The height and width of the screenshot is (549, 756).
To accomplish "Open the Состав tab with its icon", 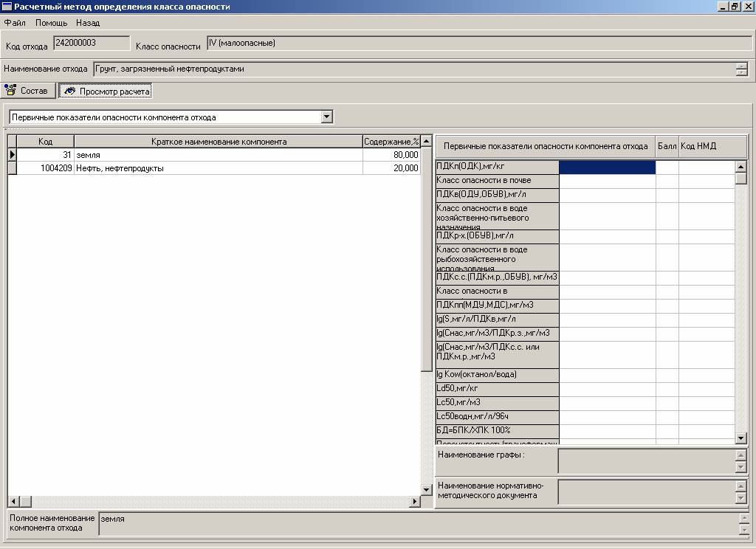I will coord(30,91).
